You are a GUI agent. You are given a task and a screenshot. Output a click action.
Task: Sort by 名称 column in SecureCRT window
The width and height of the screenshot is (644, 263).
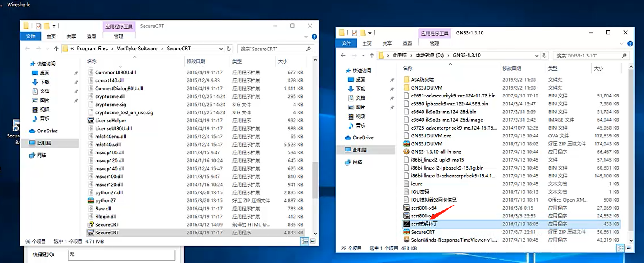coord(92,61)
